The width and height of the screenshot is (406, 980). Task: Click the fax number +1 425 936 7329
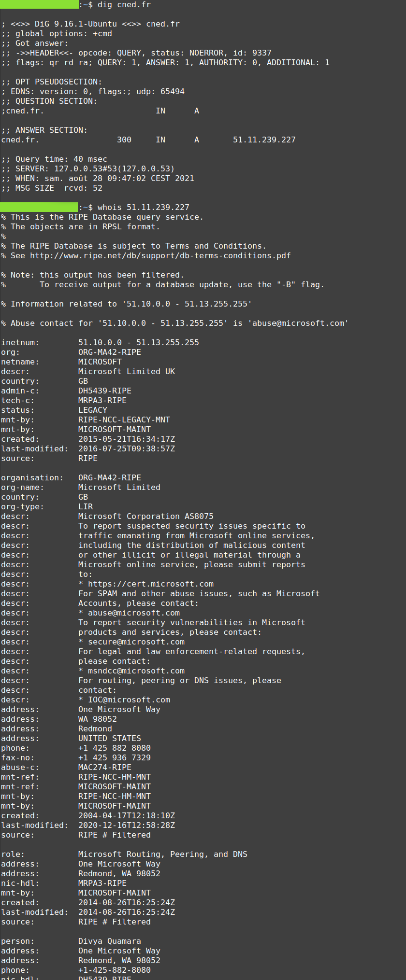[115, 758]
